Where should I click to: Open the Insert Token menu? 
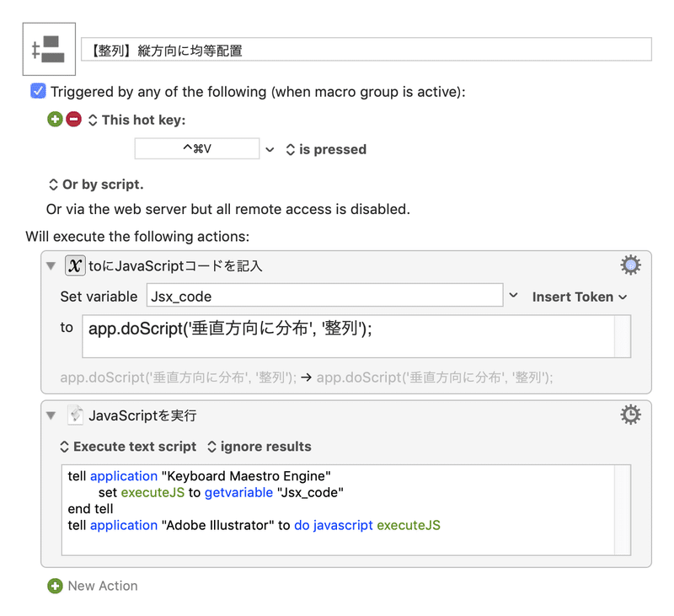580,297
